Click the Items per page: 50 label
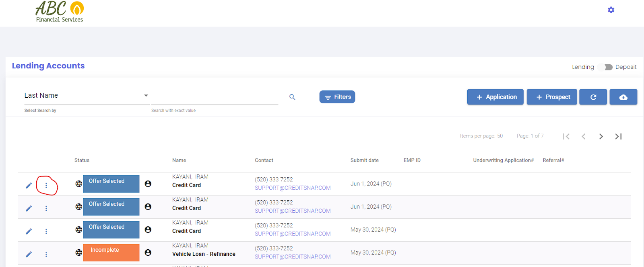The image size is (644, 267). [481, 136]
